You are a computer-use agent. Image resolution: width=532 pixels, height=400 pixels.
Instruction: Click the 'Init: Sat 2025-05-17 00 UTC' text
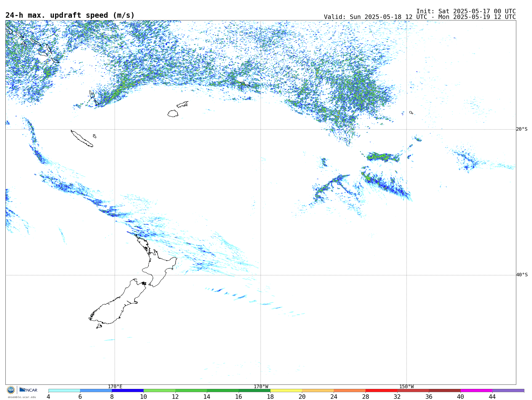pyautogui.click(x=466, y=11)
